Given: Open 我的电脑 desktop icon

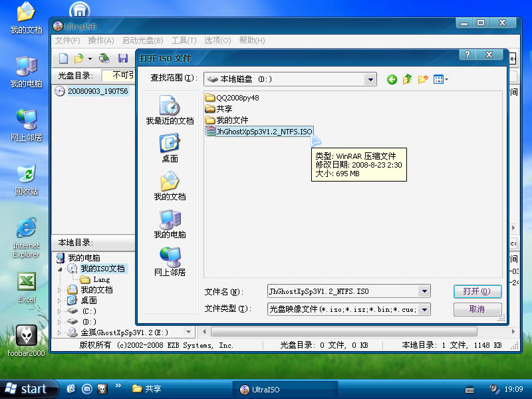Looking at the screenshot, I should (x=26, y=72).
